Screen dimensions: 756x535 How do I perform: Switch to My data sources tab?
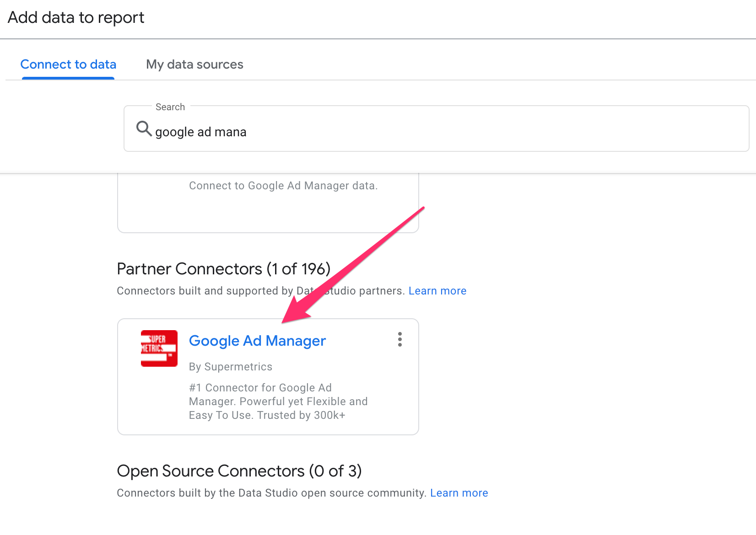coord(194,64)
